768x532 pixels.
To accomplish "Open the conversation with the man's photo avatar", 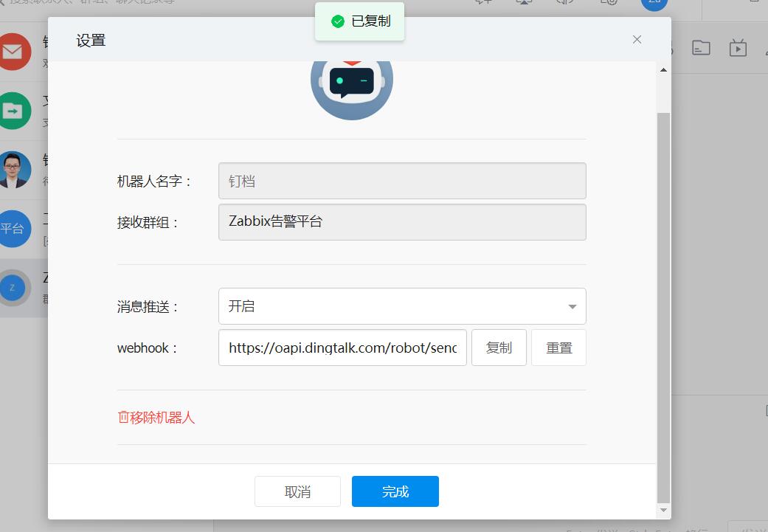I will (13, 170).
